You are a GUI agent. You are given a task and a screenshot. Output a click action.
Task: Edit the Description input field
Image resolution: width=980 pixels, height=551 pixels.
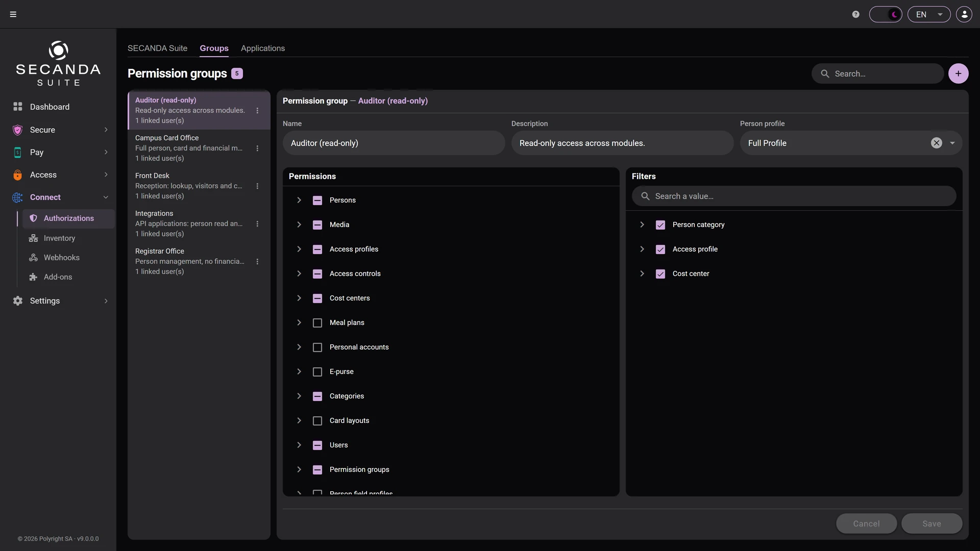[622, 143]
